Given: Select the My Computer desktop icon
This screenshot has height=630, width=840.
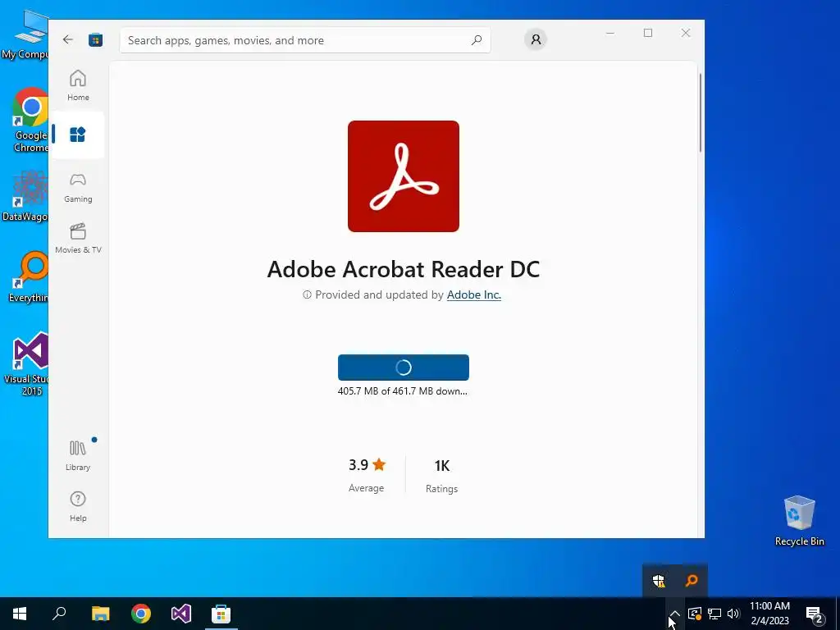Looking at the screenshot, I should point(25,34).
